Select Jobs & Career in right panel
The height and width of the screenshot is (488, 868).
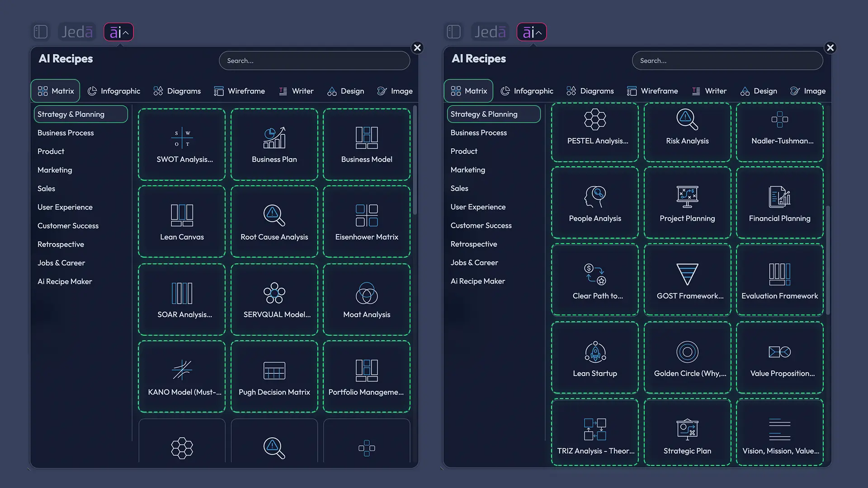474,263
